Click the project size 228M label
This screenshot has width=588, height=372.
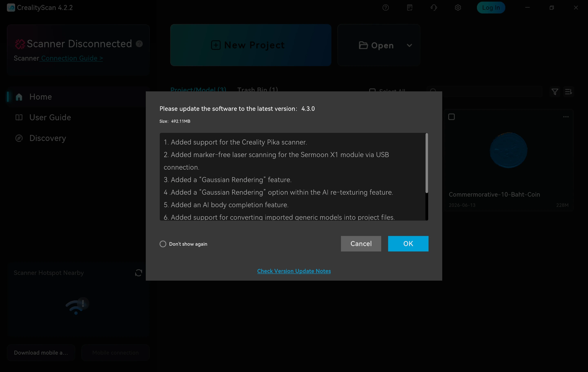pyautogui.click(x=562, y=205)
